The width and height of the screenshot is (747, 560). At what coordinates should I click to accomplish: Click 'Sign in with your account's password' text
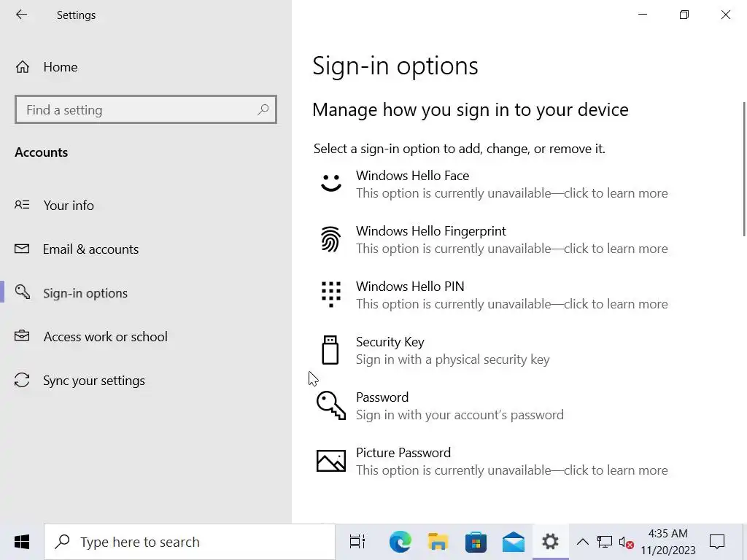coord(460,415)
